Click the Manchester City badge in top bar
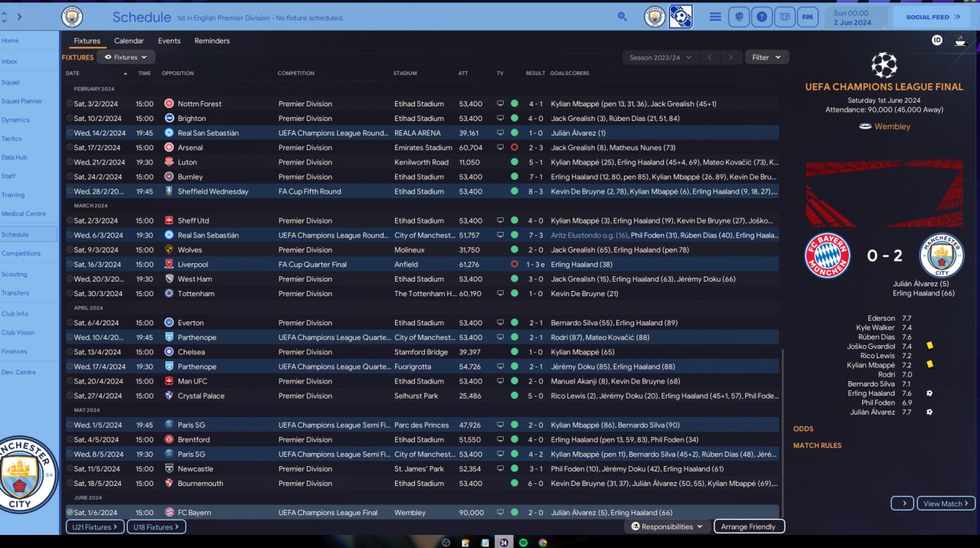The height and width of the screenshot is (548, 980). click(x=655, y=16)
